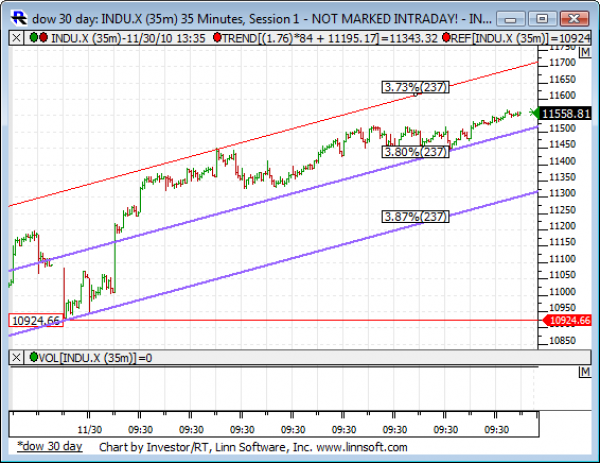Click the 11300 price scale label
Image resolution: width=600 pixels, height=463 pixels.
coord(562,193)
